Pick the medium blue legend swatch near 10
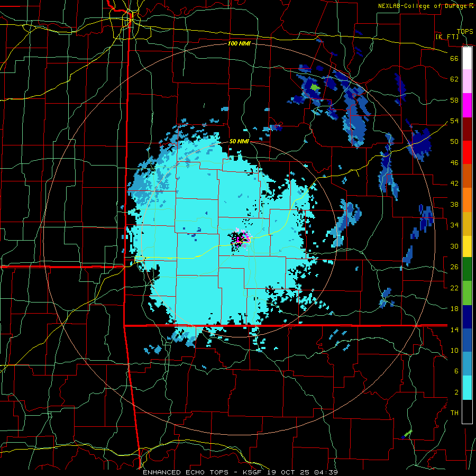This screenshot has width=476, height=476. point(467,340)
